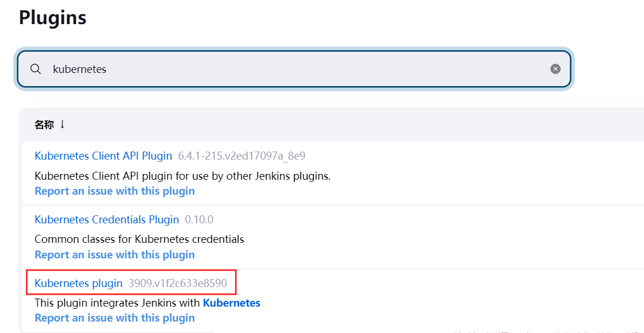Open the highlighted Kubernetes plugin link
Screen dimensions: 644x333
(79, 283)
